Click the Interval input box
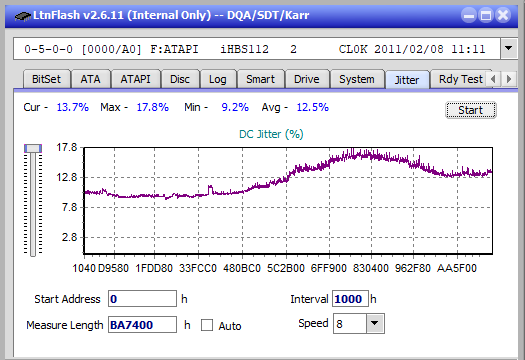Image resolution: width=525 pixels, height=360 pixels. pyautogui.click(x=350, y=299)
